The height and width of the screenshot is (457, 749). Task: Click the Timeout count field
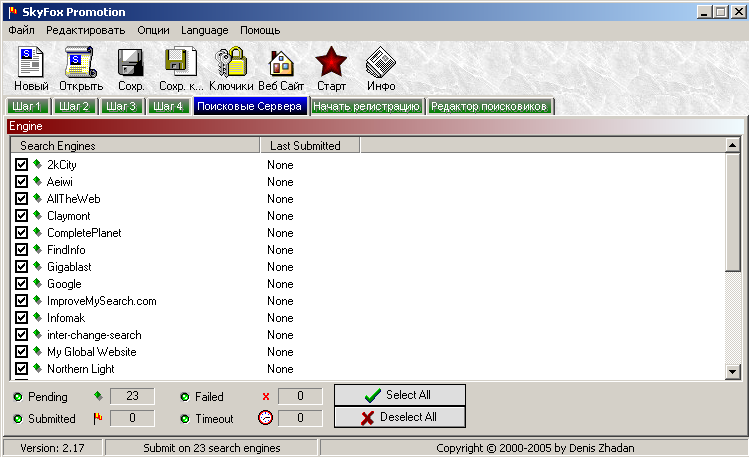tap(300, 418)
